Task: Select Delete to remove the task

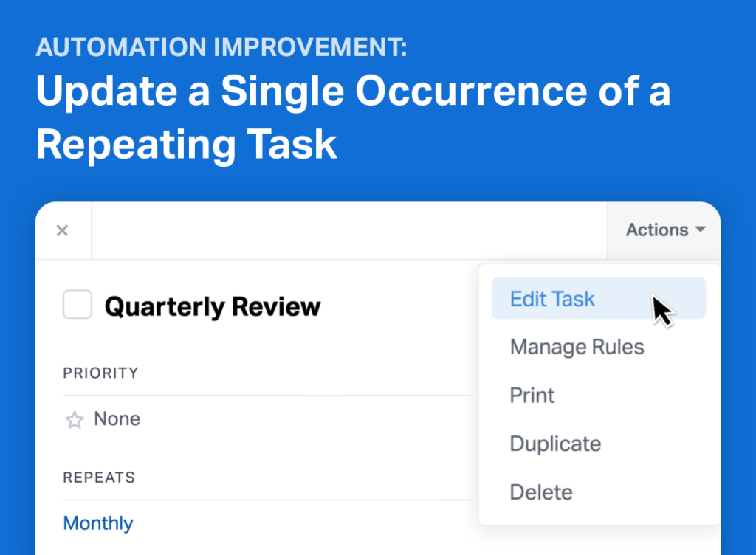Action: tap(541, 492)
